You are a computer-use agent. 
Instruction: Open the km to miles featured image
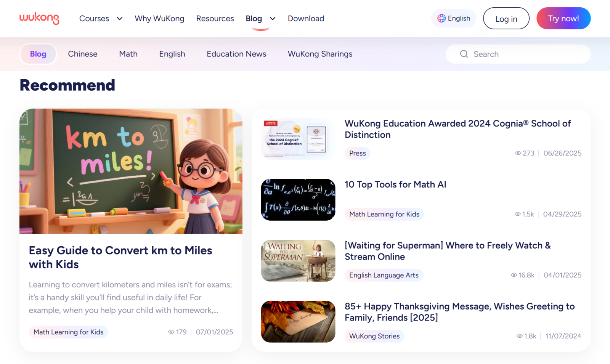click(131, 171)
